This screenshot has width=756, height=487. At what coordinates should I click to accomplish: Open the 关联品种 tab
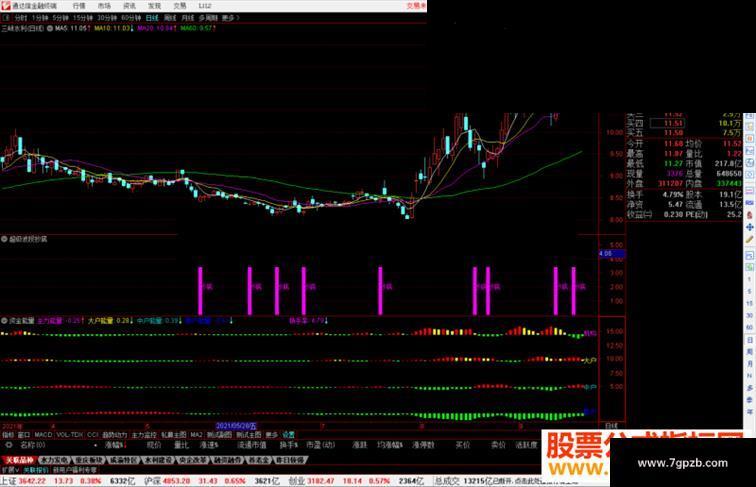point(19,460)
